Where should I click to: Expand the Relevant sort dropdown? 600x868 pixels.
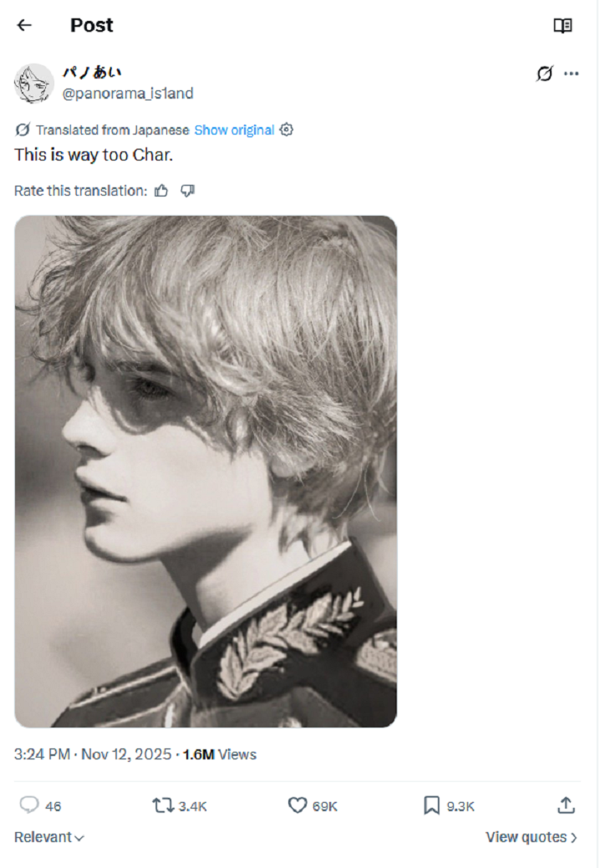click(x=49, y=837)
